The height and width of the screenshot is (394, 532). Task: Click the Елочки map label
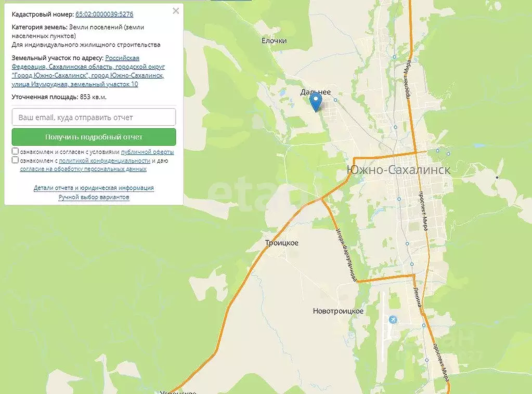pyautogui.click(x=274, y=41)
